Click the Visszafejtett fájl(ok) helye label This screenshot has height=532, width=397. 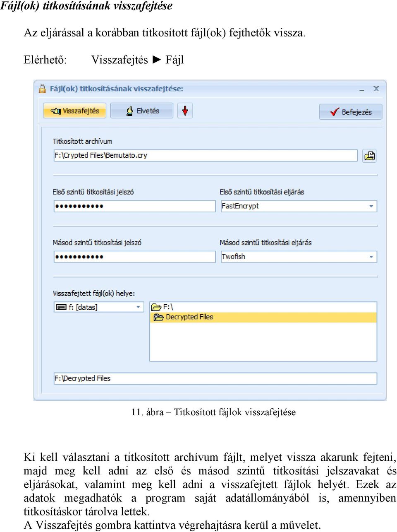click(94, 293)
